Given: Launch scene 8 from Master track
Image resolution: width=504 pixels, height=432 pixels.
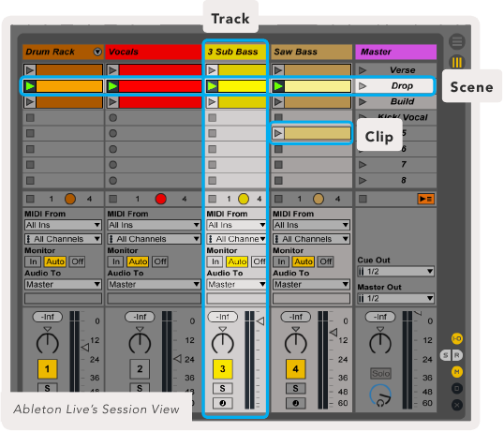Looking at the screenshot, I should tap(363, 180).
